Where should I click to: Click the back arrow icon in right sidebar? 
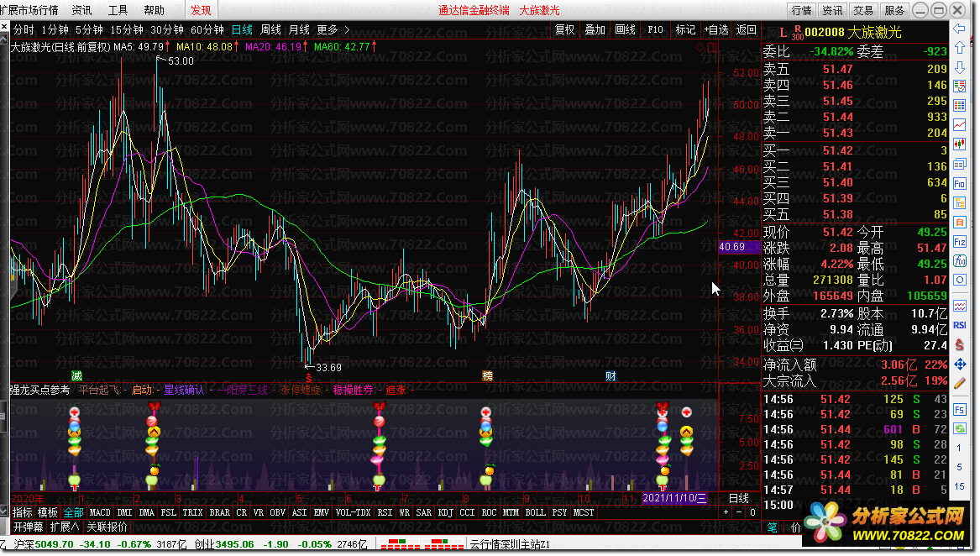click(x=959, y=29)
